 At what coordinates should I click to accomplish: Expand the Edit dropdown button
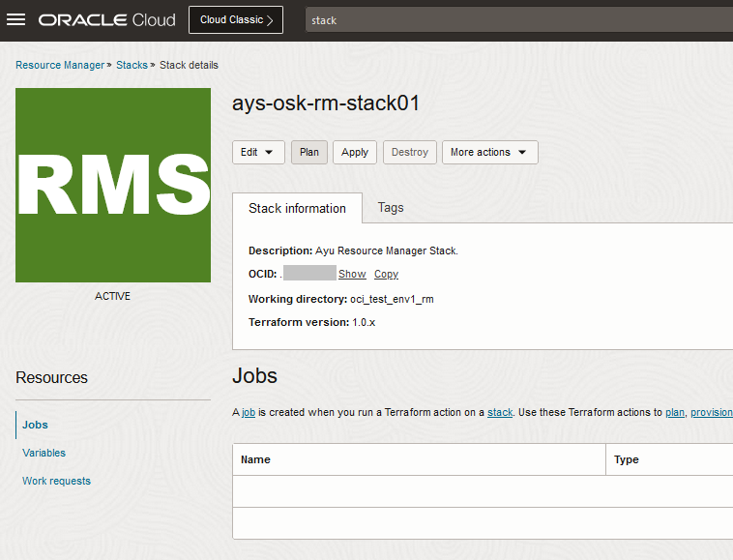(x=258, y=153)
